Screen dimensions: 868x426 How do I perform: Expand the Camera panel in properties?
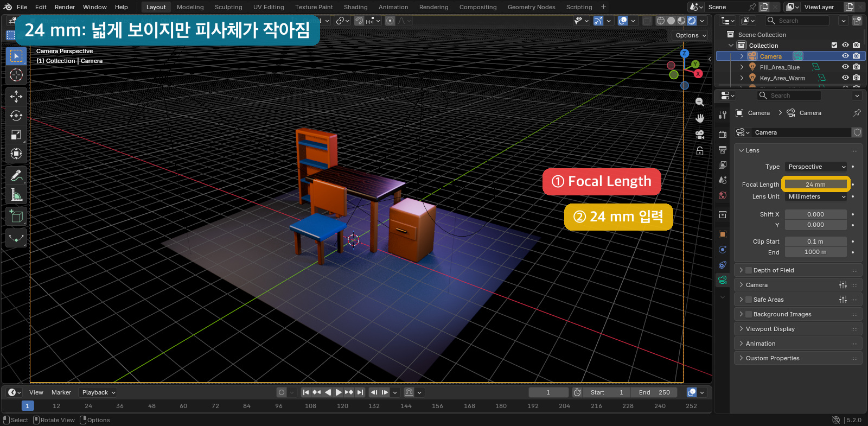point(756,285)
